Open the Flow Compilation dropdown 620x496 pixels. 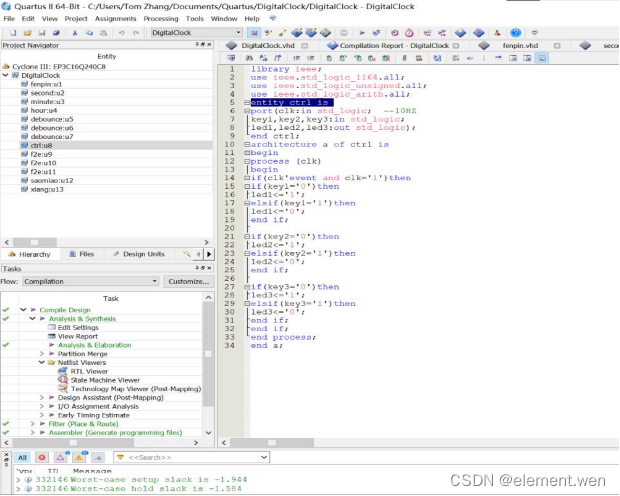coord(91,281)
